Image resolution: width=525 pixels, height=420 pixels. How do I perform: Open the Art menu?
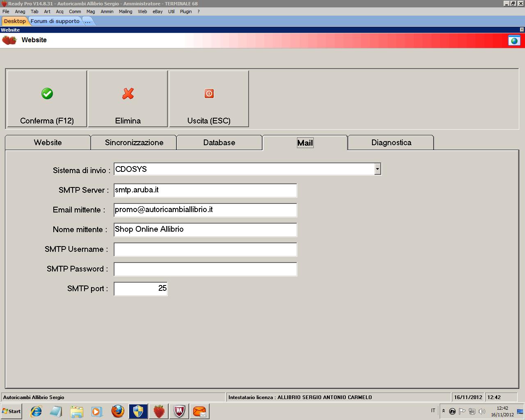[47, 11]
